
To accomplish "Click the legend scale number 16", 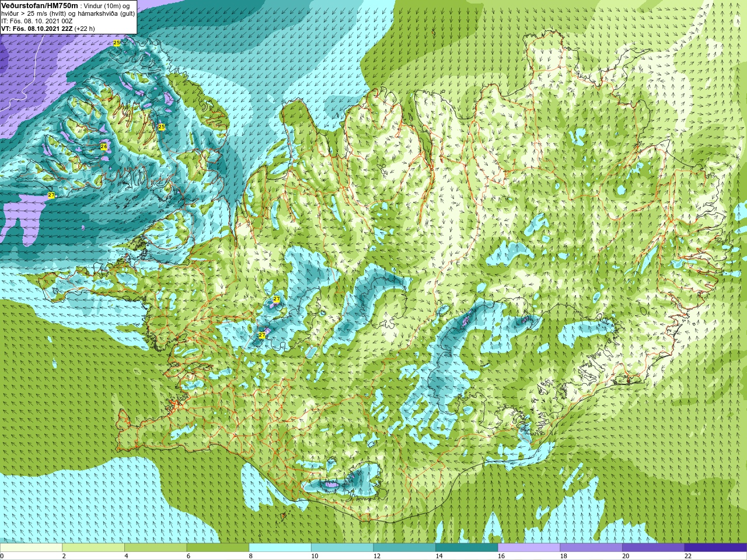I will [x=501, y=556].
